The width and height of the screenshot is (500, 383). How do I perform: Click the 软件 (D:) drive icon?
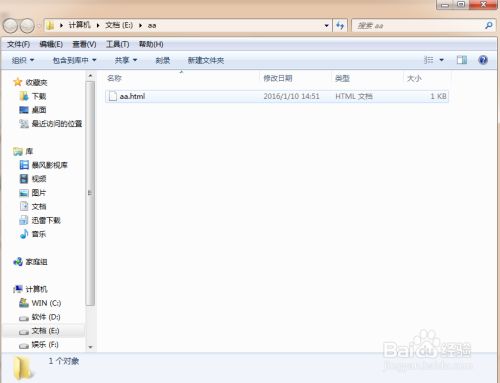(x=24, y=318)
